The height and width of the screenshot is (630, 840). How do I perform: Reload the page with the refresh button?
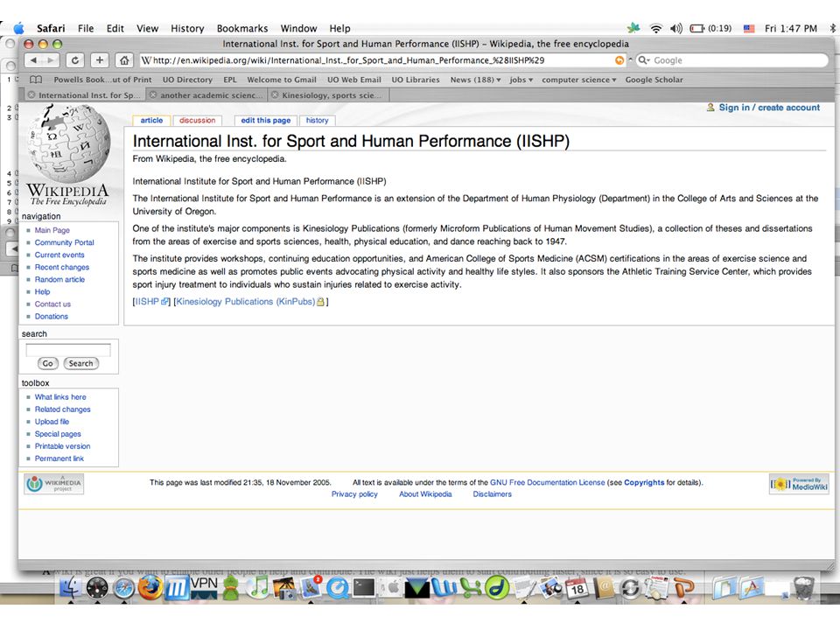click(75, 60)
